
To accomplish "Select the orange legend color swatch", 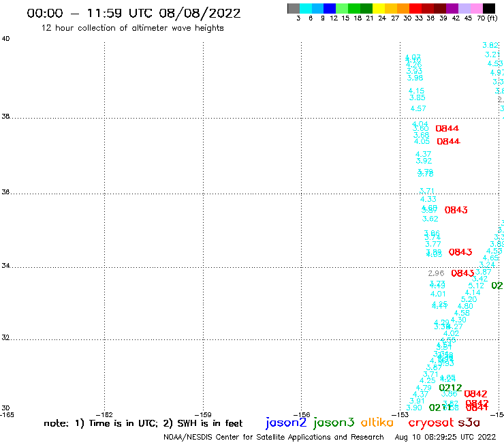I will 403,8.
